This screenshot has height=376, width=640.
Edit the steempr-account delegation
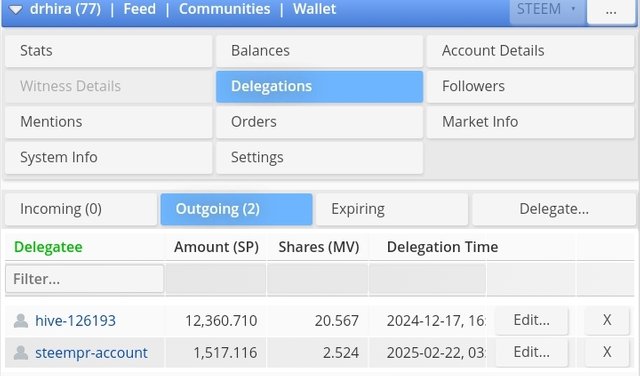[531, 352]
